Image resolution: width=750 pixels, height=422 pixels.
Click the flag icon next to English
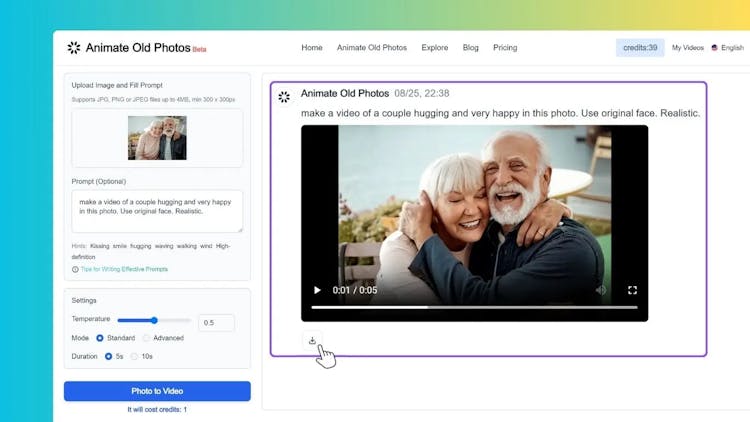pos(714,48)
